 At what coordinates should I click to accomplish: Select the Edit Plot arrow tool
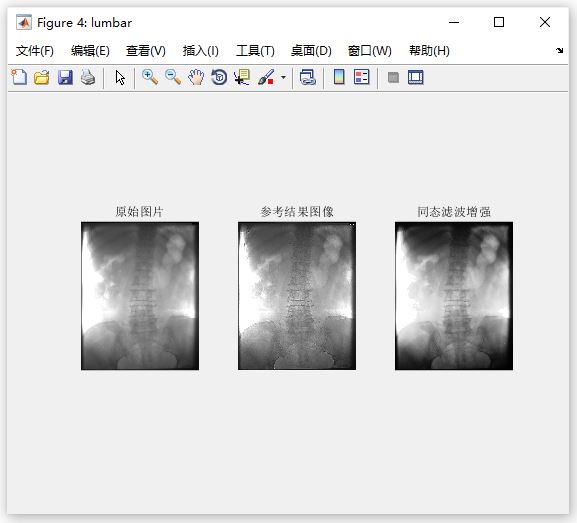(120, 77)
